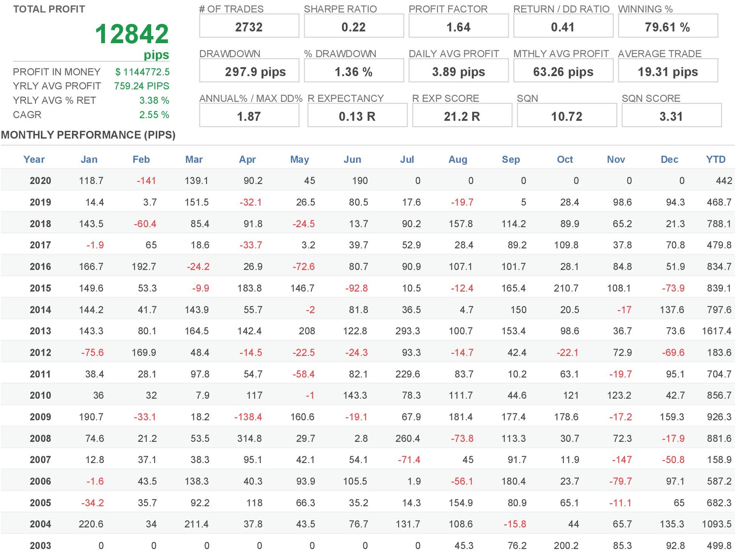
Task: Select the 2013 row year label
Action: [x=40, y=331]
